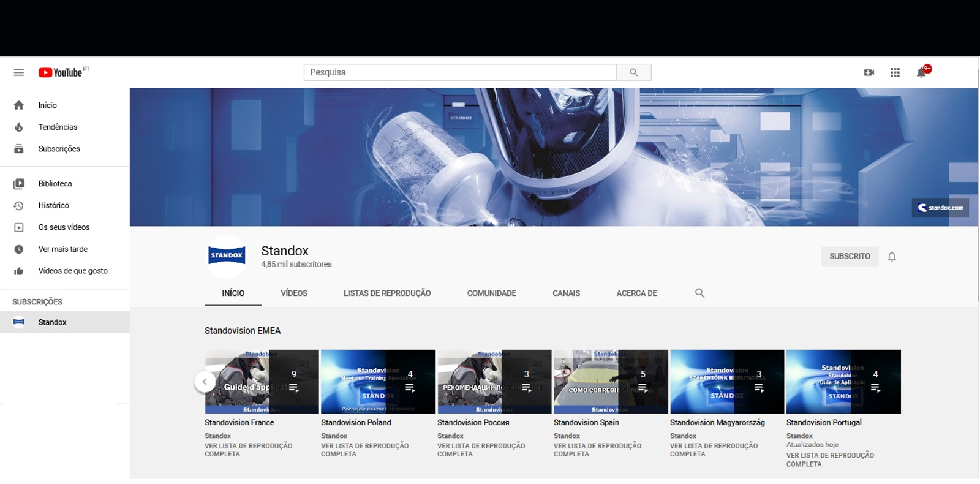This screenshot has width=980, height=484.
Task: Open the Canais tab
Action: click(566, 293)
